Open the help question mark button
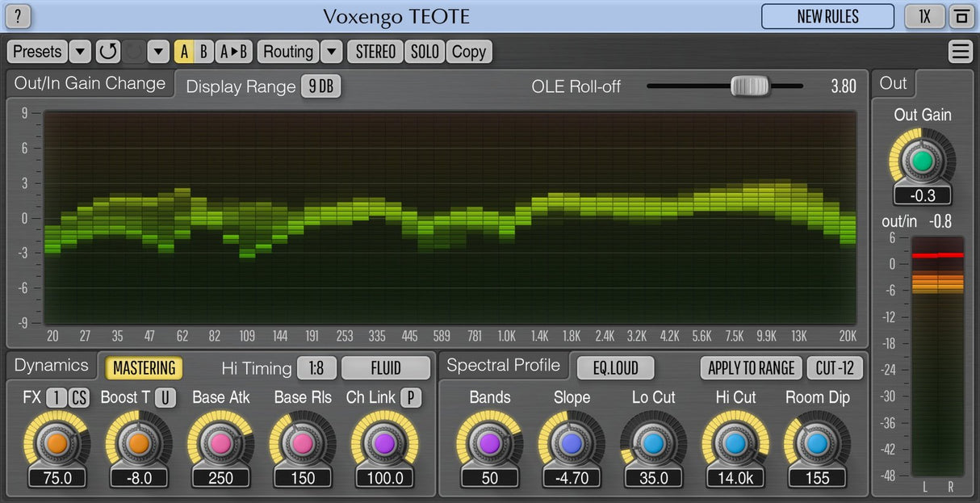 point(19,16)
